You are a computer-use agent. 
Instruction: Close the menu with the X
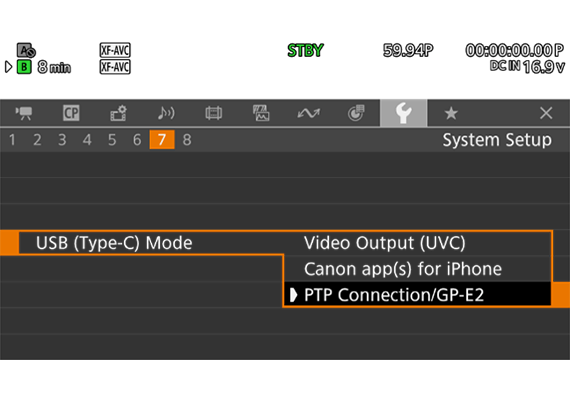tap(546, 113)
